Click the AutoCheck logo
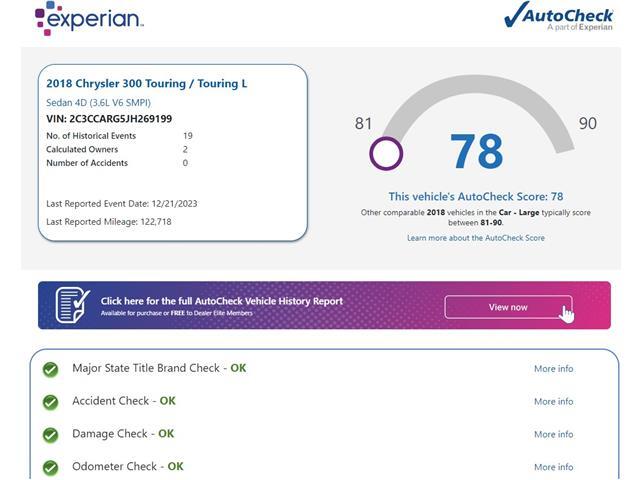This screenshot has height=480, width=640. point(558,16)
